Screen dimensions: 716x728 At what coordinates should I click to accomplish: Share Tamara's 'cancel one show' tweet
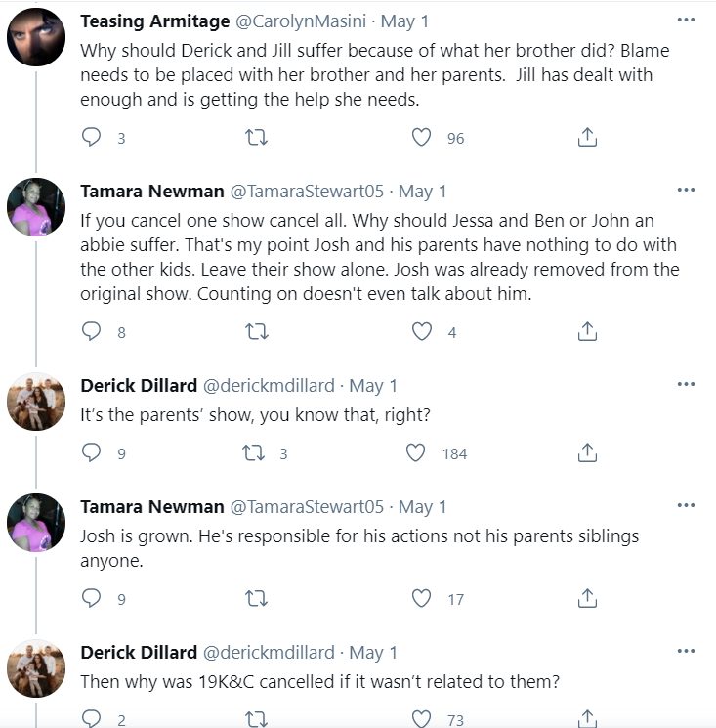pyautogui.click(x=587, y=332)
